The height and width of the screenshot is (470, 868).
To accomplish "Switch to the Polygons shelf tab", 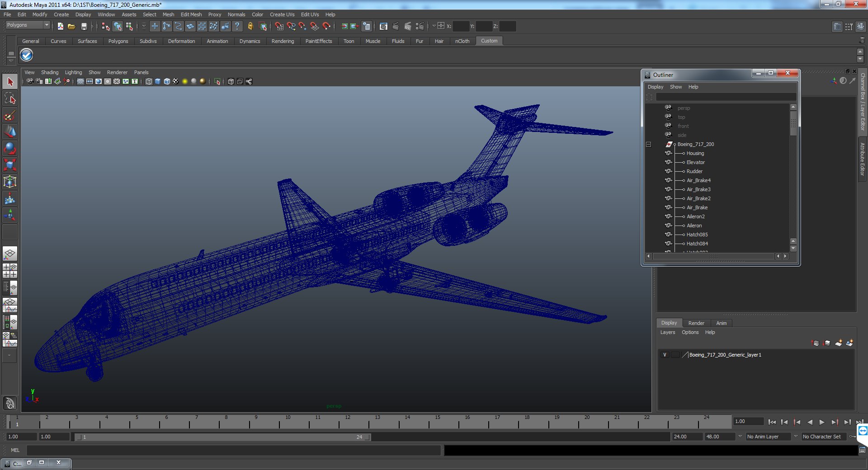I will coord(118,41).
